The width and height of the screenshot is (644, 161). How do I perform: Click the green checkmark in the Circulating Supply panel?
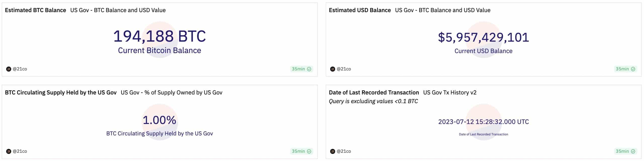pos(309,151)
